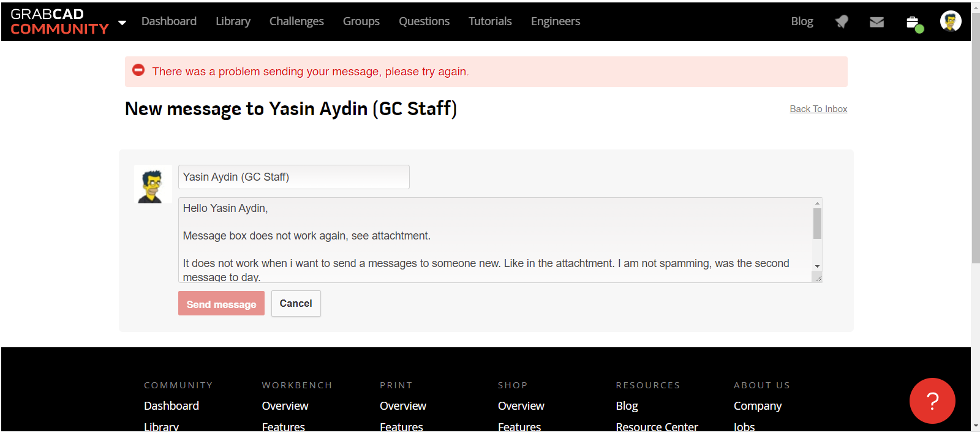This screenshot has height=433, width=980.
Task: Click the sender avatar beside message form
Action: 153,184
